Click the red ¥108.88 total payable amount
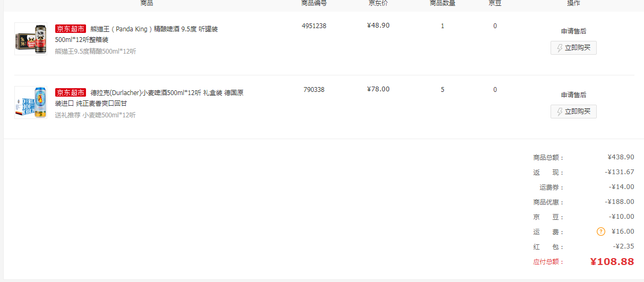644x282 pixels. pos(612,262)
